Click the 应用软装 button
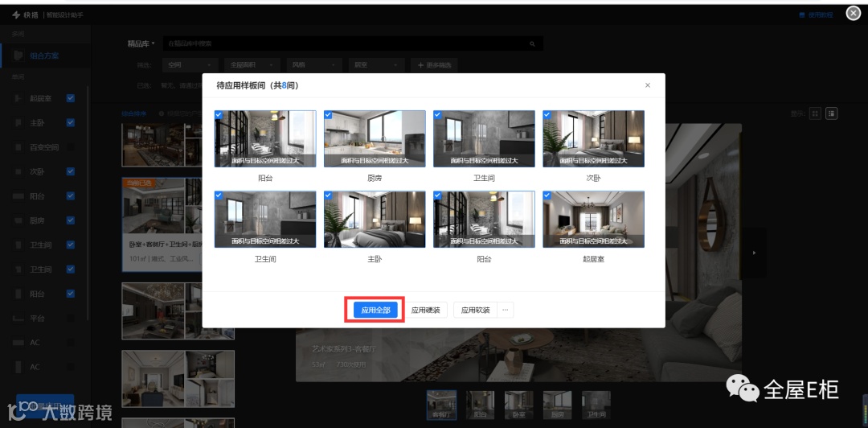This screenshot has width=868, height=428. click(475, 310)
